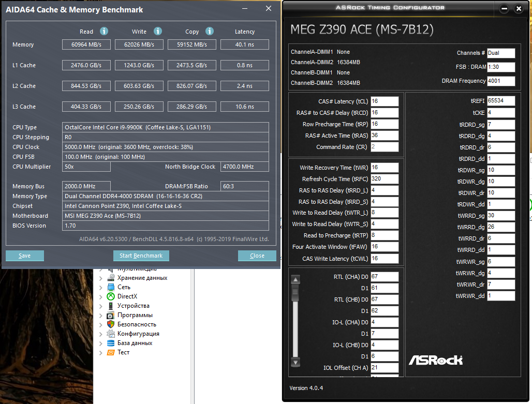Screen dimensions: 532x404
Task: Click the Save button
Action: click(x=25, y=256)
